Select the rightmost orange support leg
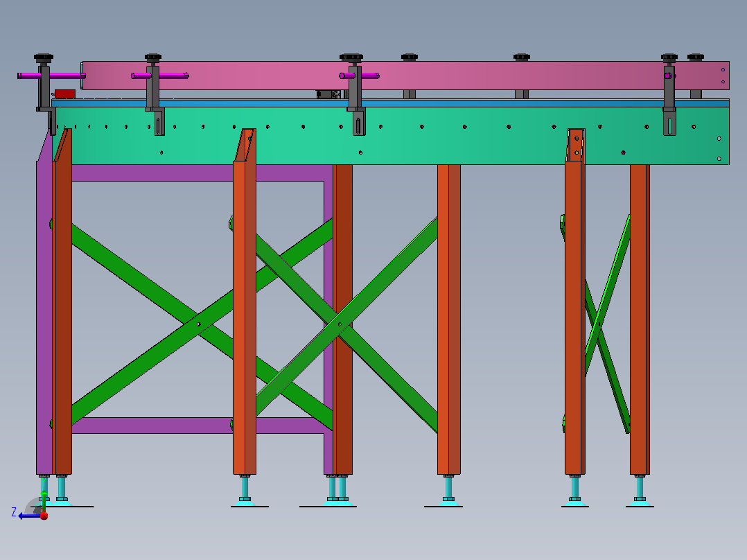Image resolution: width=747 pixels, height=560 pixels. [x=640, y=320]
